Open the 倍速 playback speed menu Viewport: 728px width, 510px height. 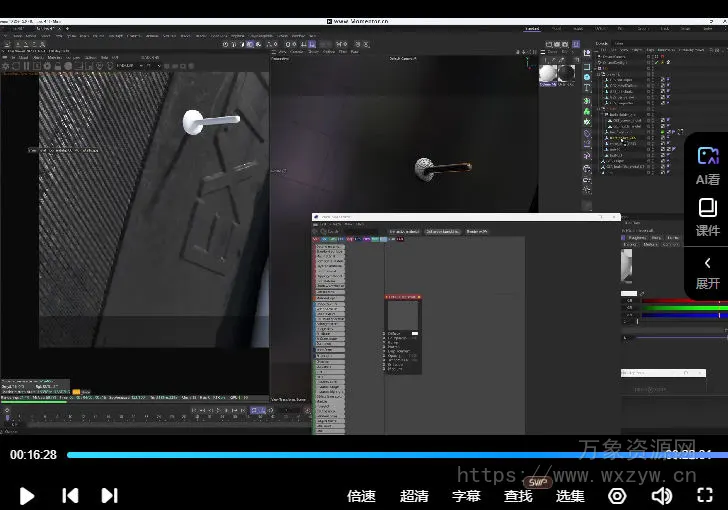point(361,495)
